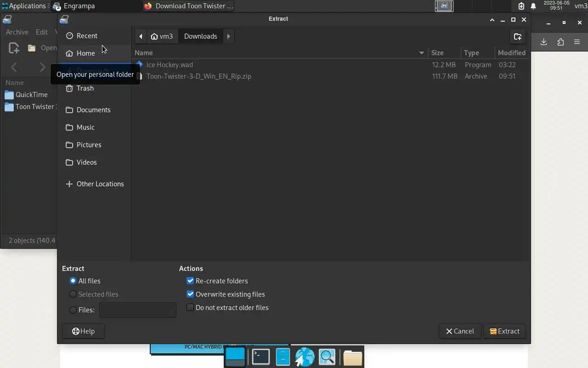
Task: Launch terminal from the dock
Action: [x=261, y=357]
